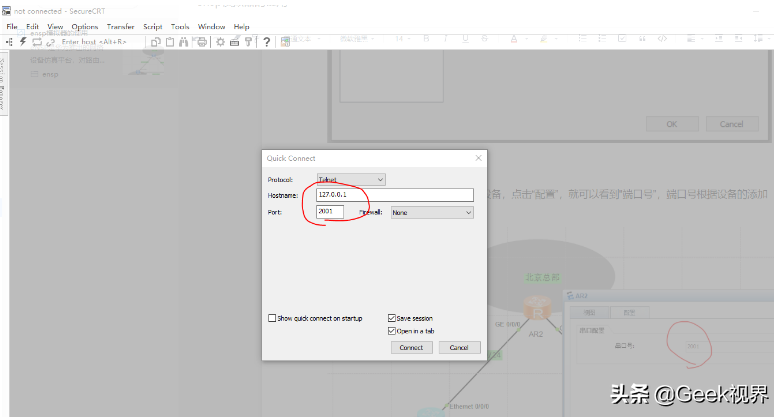Open the View menu
The height and width of the screenshot is (418, 782).
click(55, 26)
